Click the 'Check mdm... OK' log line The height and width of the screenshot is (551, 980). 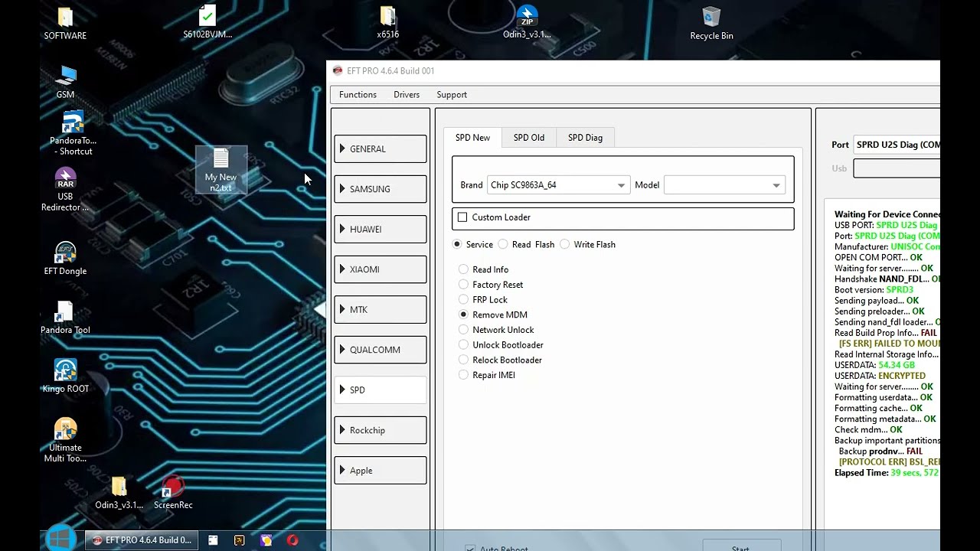pyautogui.click(x=868, y=430)
